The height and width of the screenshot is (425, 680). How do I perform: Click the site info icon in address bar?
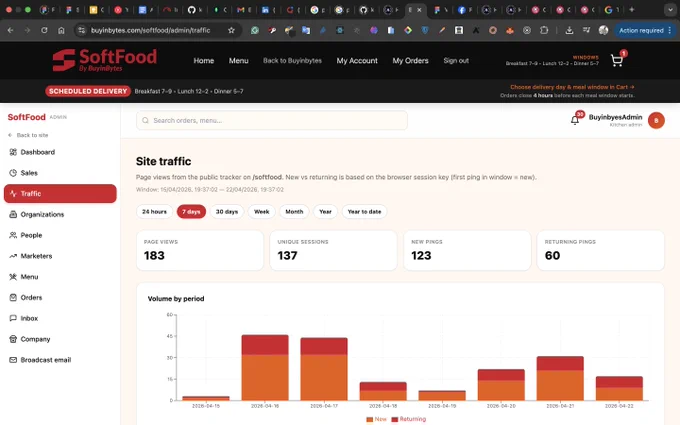point(81,30)
